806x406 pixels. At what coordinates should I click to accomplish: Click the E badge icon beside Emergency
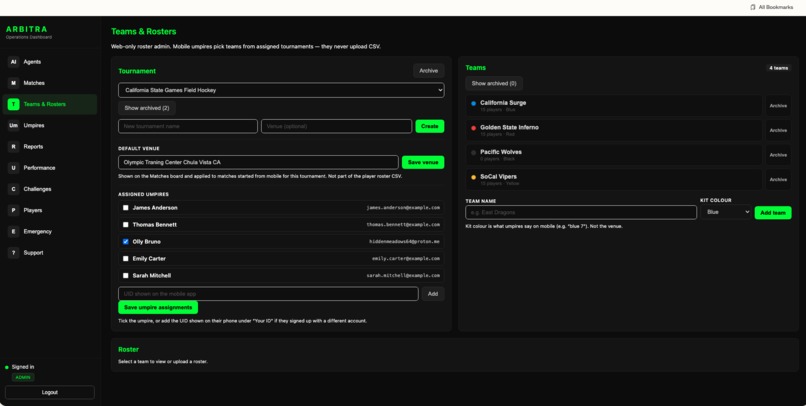pos(13,231)
